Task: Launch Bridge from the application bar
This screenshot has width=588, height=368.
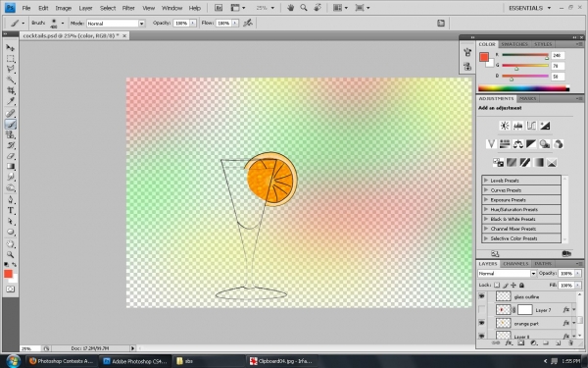Action: point(219,8)
